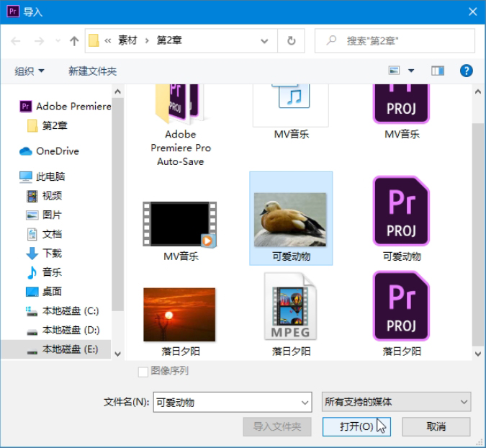Click 导入文件夹 button

(277, 426)
